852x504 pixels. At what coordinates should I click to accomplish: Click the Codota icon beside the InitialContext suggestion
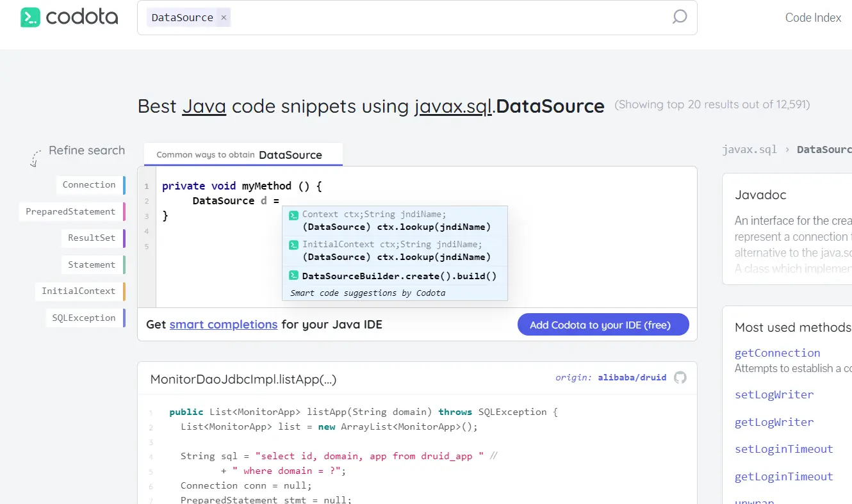pos(294,244)
